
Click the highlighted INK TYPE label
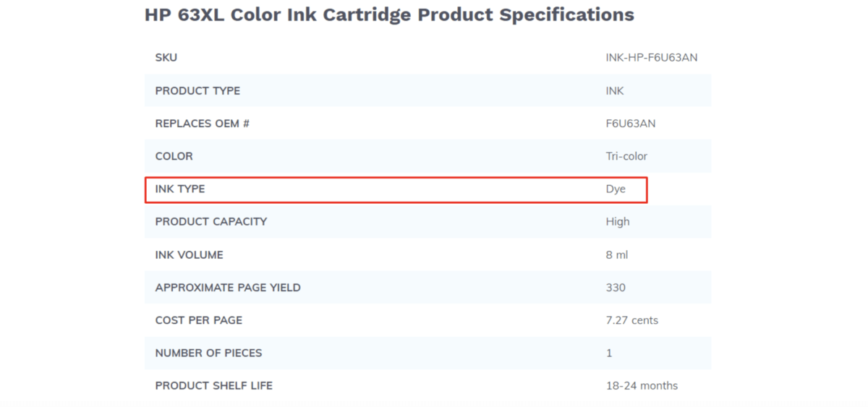coord(180,189)
